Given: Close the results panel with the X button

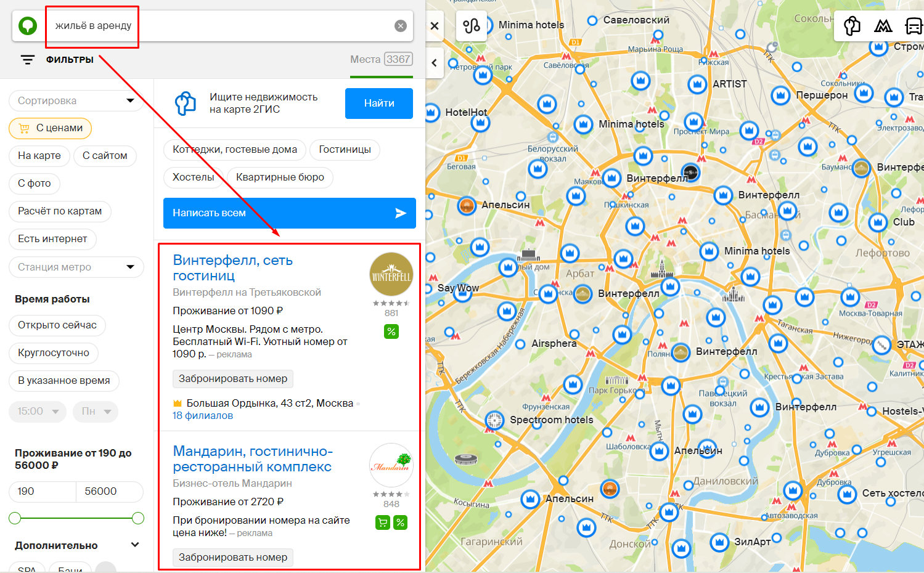Looking at the screenshot, I should tap(435, 26).
